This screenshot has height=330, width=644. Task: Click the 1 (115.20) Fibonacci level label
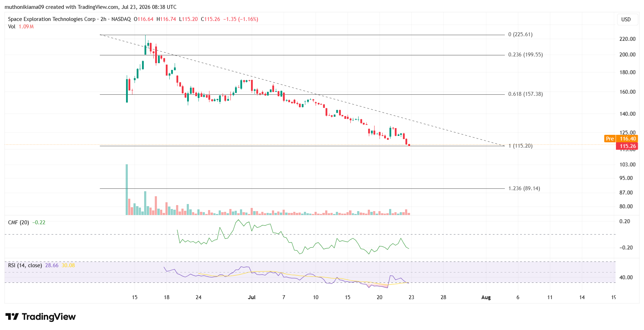[520, 146]
